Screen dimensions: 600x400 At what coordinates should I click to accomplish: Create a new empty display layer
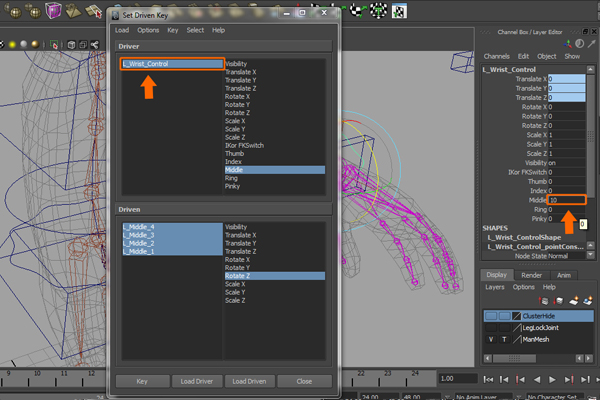(x=573, y=301)
